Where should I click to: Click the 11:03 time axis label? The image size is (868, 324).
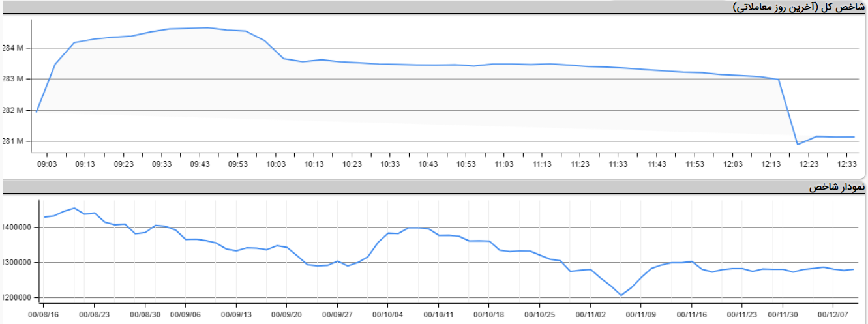tap(504, 164)
